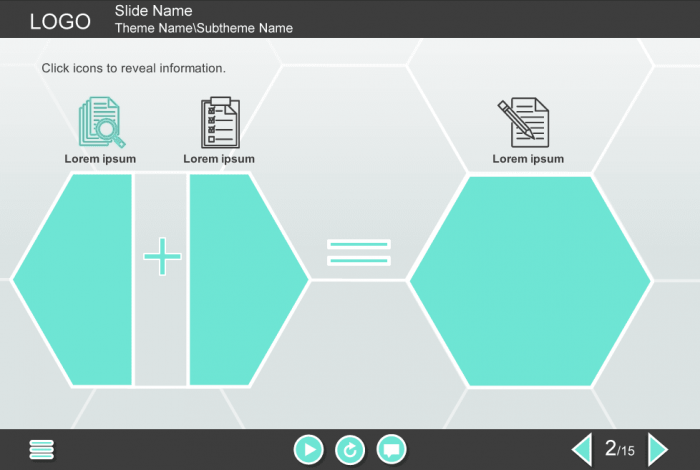Click Lorem ipsum label under pencil icon
This screenshot has width=700, height=470.
[x=528, y=159]
